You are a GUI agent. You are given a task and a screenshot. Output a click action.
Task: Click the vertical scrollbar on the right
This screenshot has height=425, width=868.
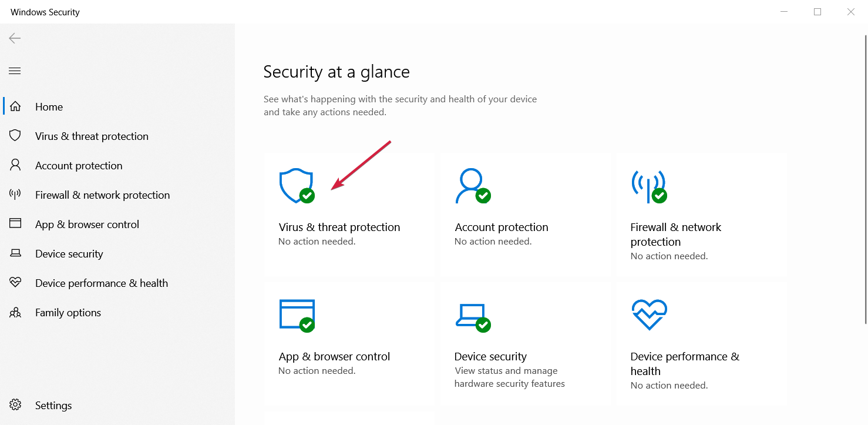tap(865, 176)
